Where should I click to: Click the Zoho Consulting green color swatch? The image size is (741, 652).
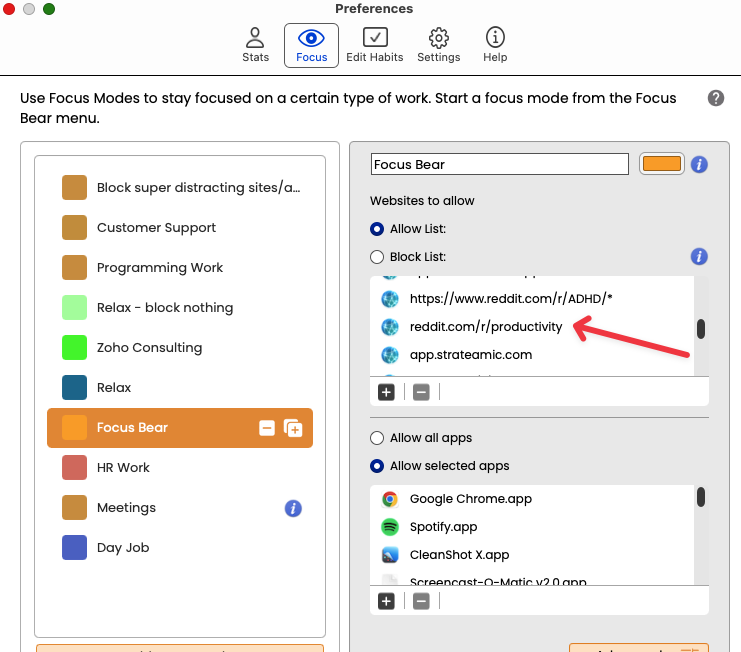74,347
